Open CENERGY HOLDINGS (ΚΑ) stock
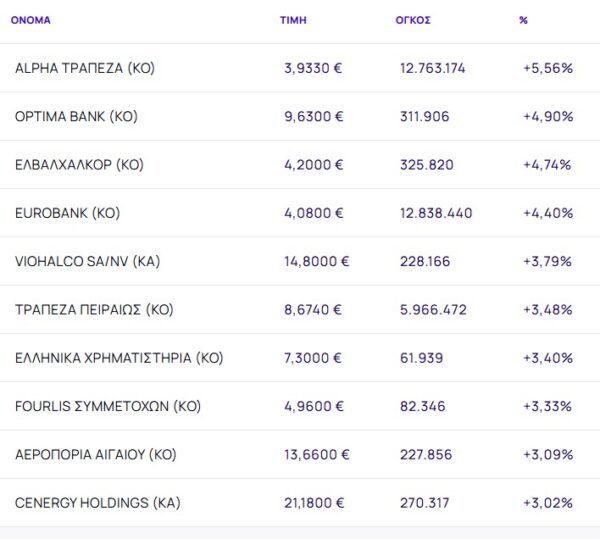Screen dimensions: 600x539 pyautogui.click(x=98, y=503)
